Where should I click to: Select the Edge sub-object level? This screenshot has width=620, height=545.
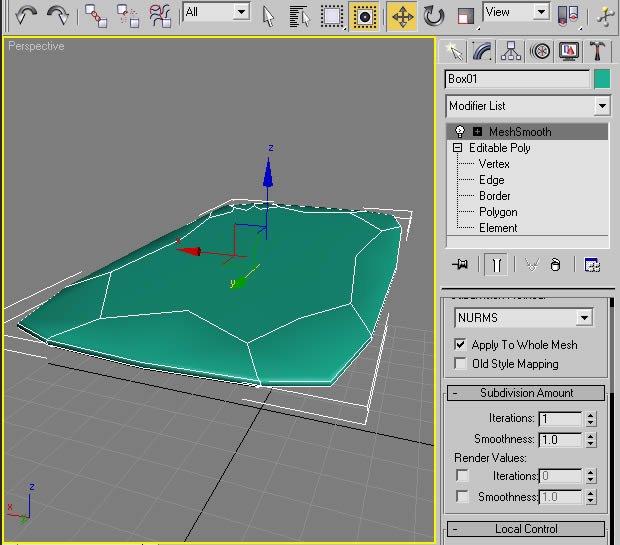(491, 180)
